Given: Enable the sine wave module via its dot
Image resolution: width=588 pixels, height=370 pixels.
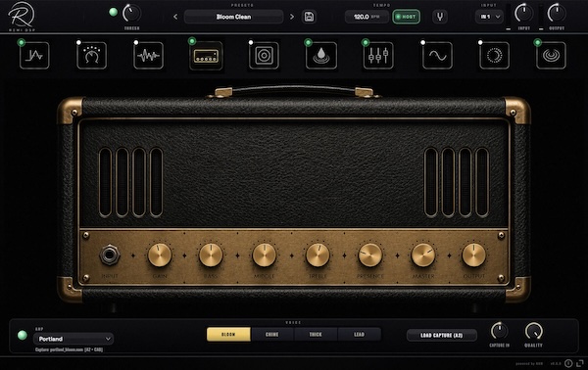Looking at the screenshot, I should coord(422,43).
